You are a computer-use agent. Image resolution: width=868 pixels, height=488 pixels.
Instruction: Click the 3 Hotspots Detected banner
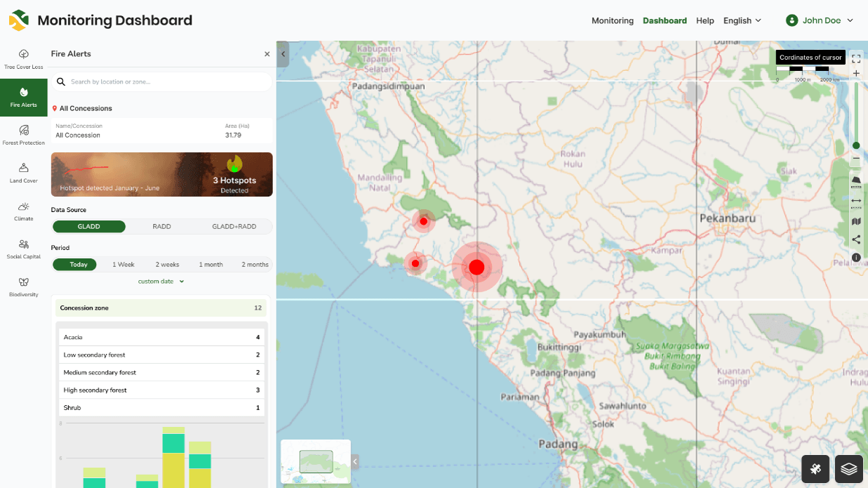point(162,174)
